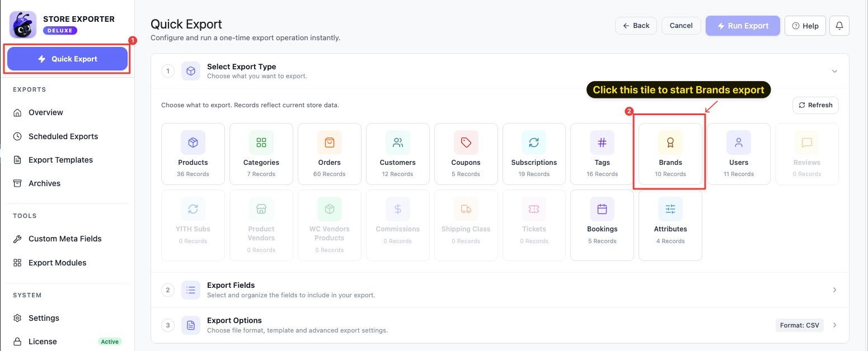This screenshot has width=868, height=351.
Task: Click the Export Options file icon
Action: (x=191, y=325)
